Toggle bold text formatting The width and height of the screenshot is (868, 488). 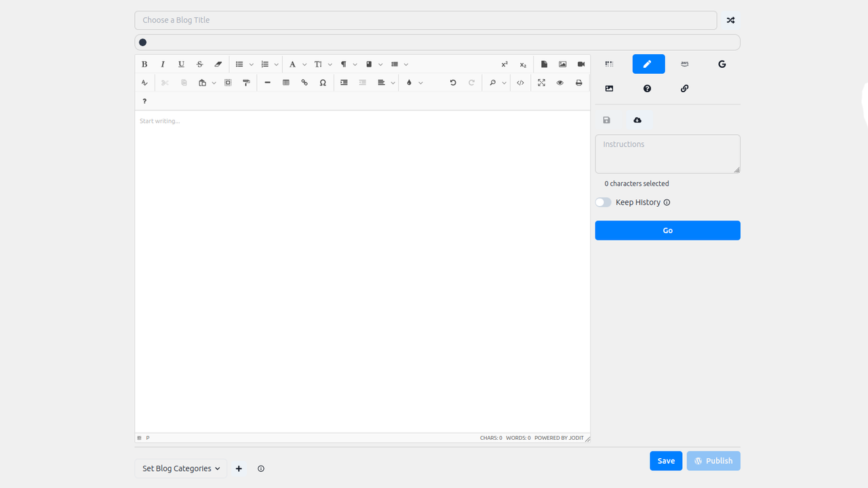[x=144, y=64]
